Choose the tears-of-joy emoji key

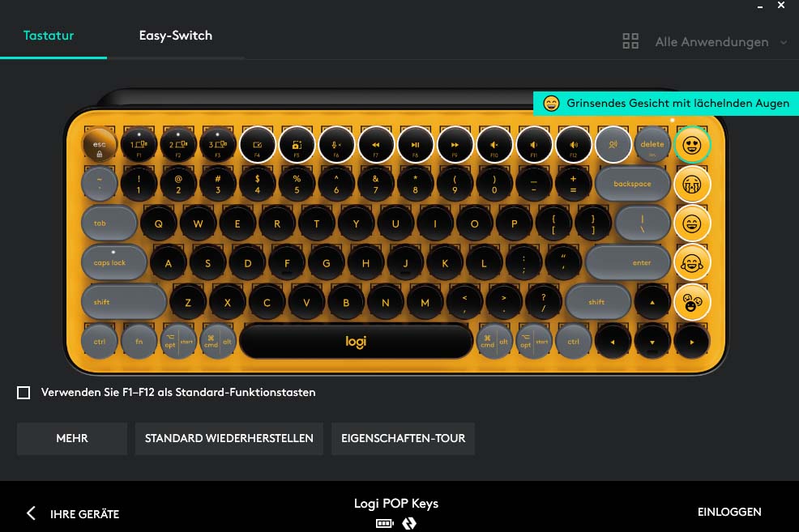tap(691, 263)
